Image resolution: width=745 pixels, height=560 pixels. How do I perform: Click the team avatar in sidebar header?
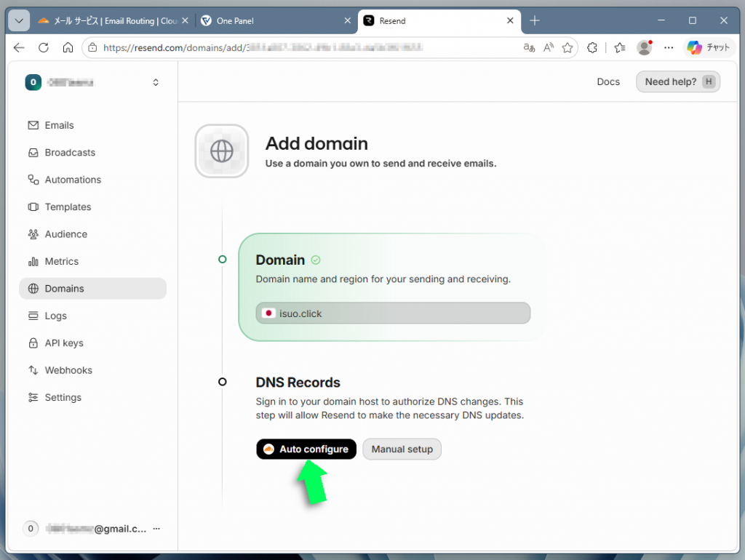(x=33, y=82)
